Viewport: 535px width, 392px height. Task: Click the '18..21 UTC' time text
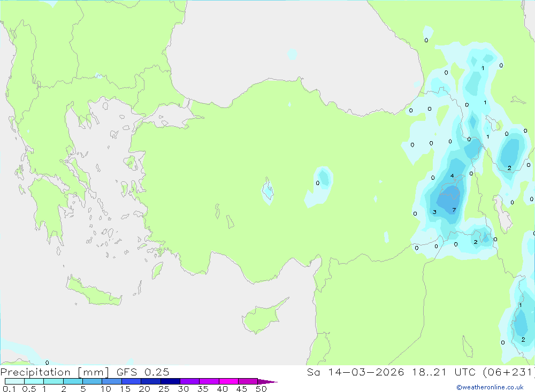(x=445, y=372)
